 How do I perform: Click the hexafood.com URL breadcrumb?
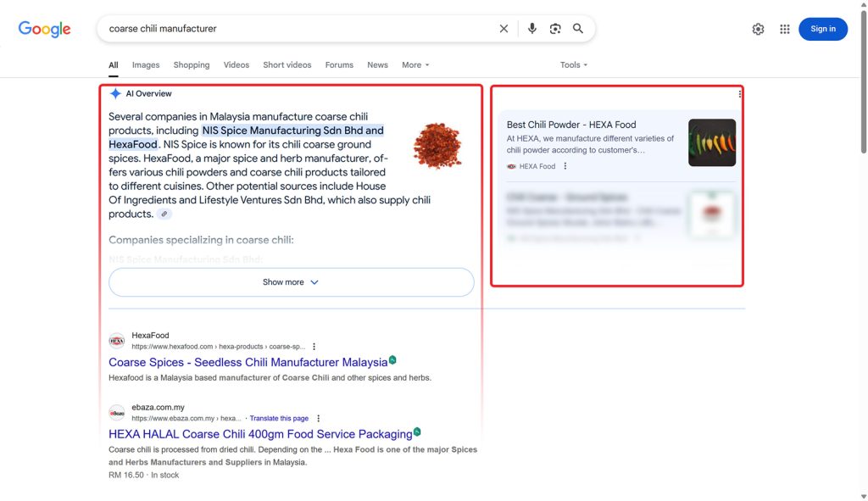coord(218,347)
